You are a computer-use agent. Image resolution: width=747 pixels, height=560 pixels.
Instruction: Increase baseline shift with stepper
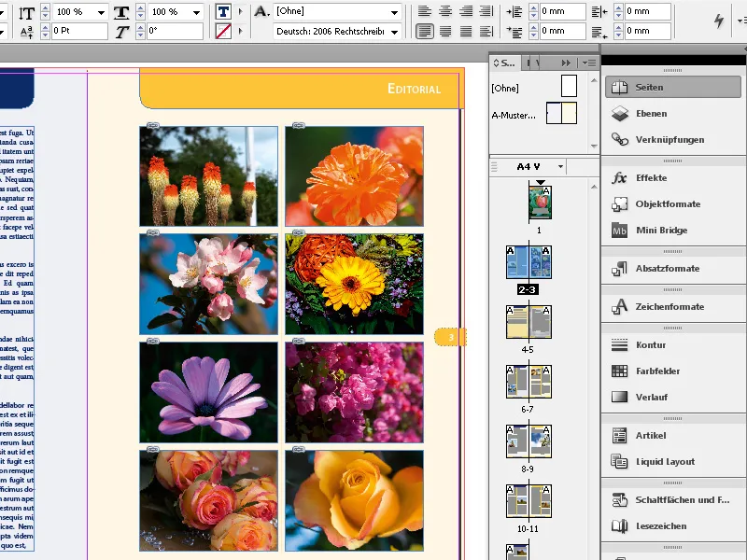[45, 28]
